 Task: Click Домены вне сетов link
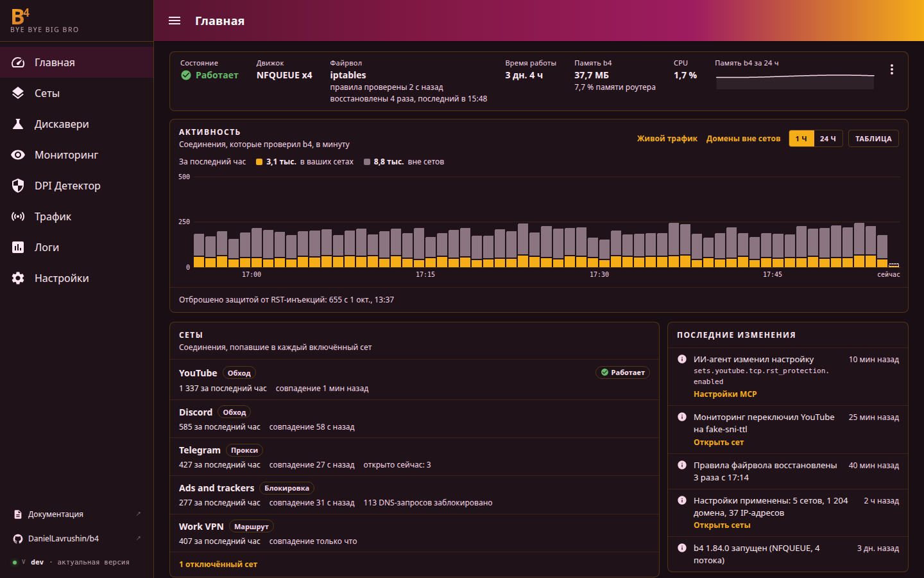tap(743, 139)
